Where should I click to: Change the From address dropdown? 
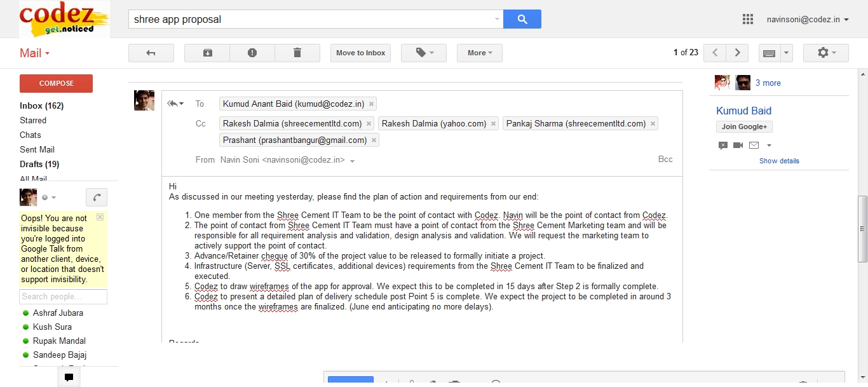pos(353,161)
